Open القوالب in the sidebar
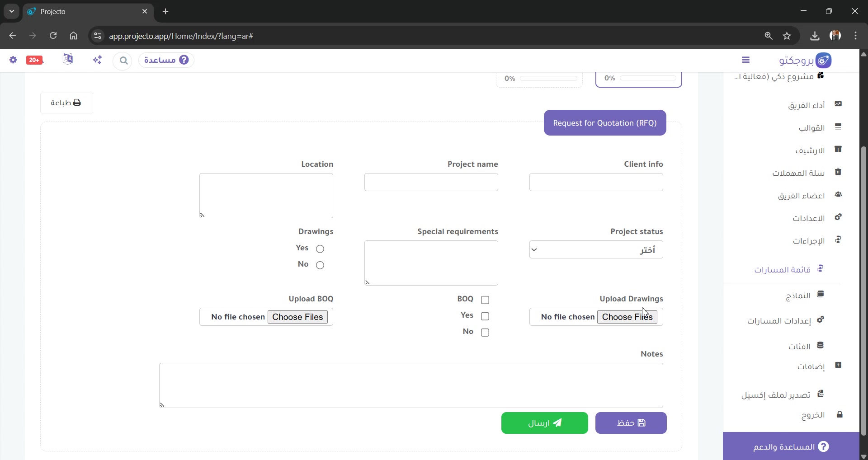The image size is (868, 460). click(812, 128)
